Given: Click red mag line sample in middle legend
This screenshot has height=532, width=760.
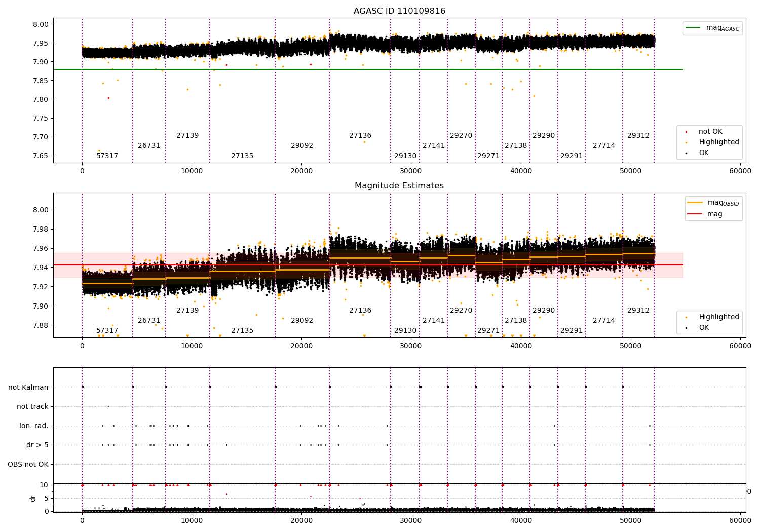Looking at the screenshot, I should 695,214.
